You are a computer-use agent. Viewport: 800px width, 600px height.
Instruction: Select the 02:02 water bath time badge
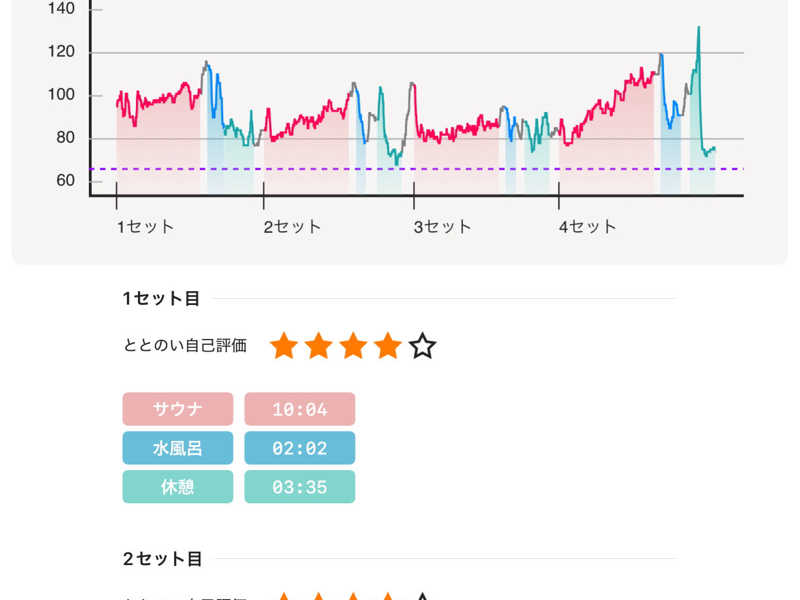(300, 448)
